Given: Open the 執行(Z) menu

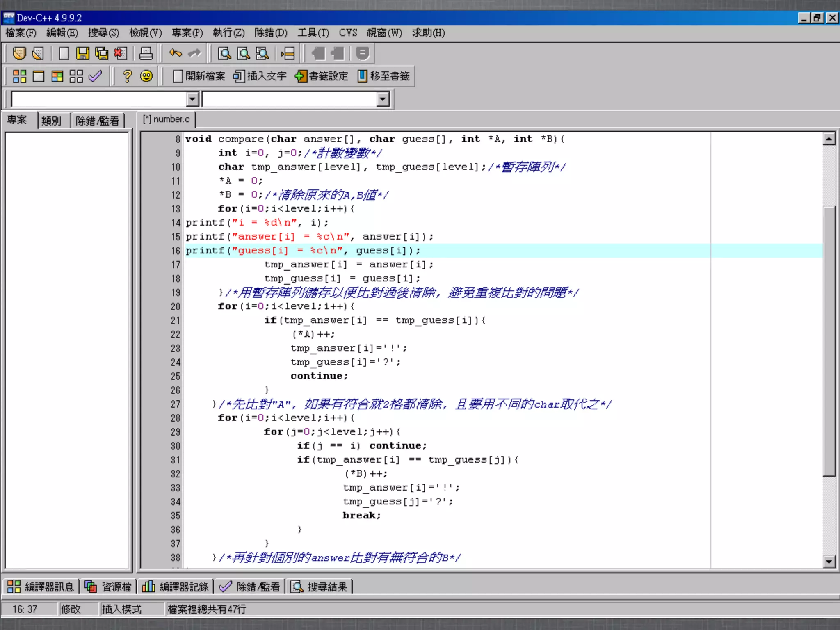Looking at the screenshot, I should pyautogui.click(x=228, y=32).
